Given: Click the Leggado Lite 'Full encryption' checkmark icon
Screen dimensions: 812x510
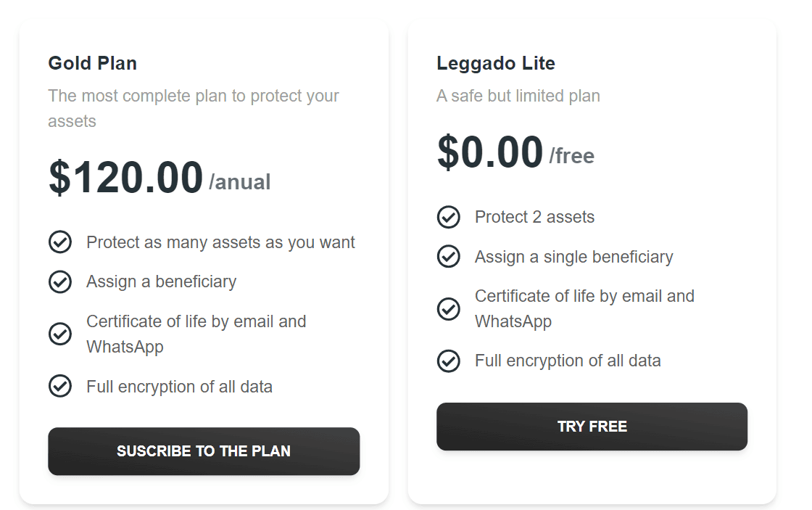Looking at the screenshot, I should (x=449, y=361).
